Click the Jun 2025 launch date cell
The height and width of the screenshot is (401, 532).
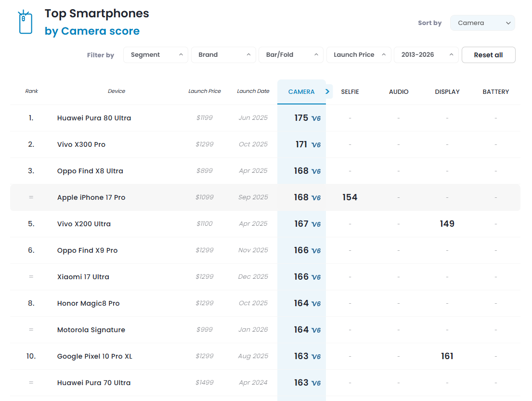coord(253,118)
